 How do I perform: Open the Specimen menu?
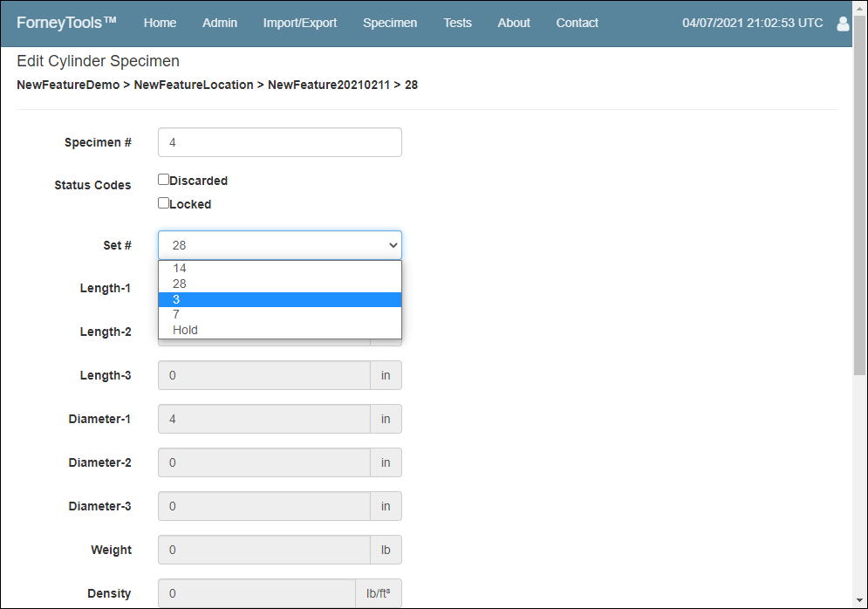(390, 23)
